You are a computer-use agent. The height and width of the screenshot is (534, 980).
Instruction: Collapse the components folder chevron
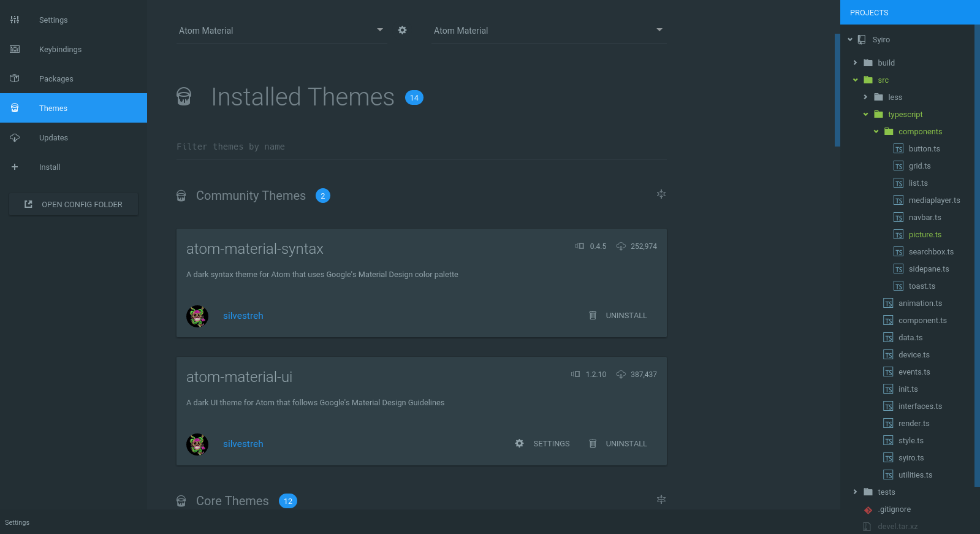876,131
